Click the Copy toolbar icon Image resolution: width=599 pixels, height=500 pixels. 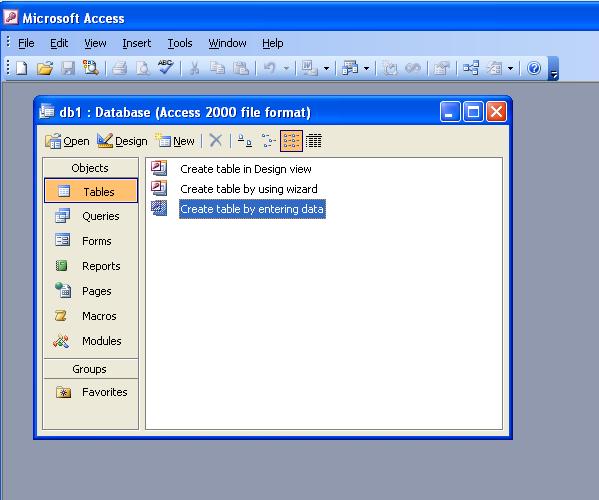(x=217, y=68)
